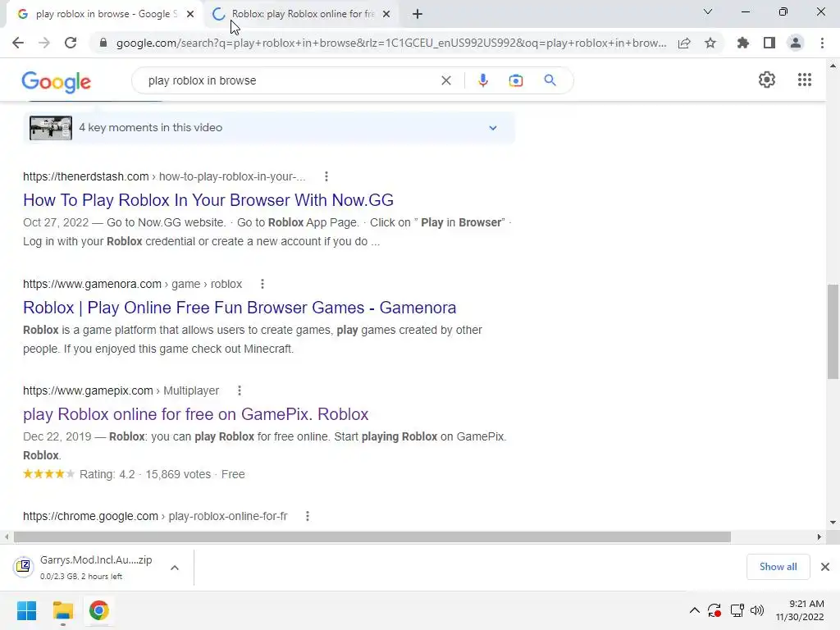
Task: Open the Garrys.Mod zip download item
Action: point(89,568)
